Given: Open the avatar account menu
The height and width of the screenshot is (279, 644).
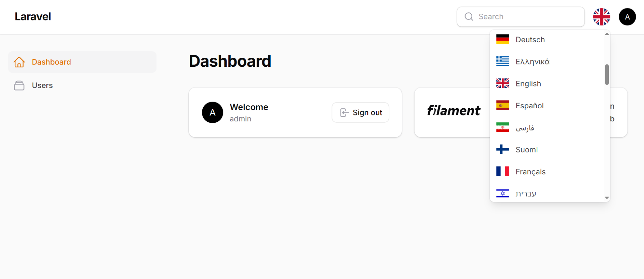Looking at the screenshot, I should (x=627, y=16).
